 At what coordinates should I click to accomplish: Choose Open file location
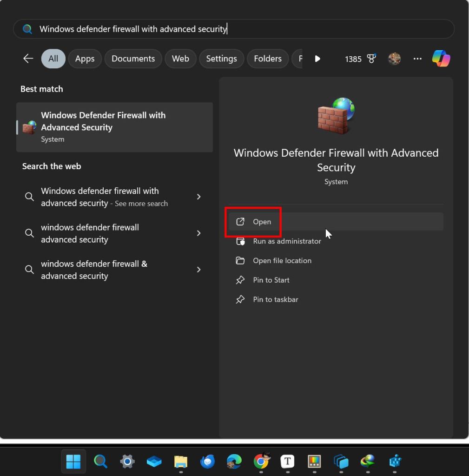336,260
